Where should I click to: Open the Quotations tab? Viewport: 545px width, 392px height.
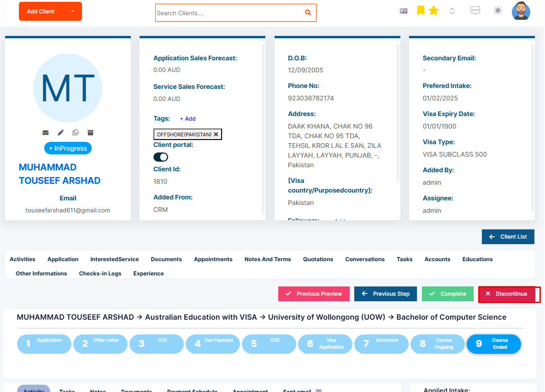point(318,259)
